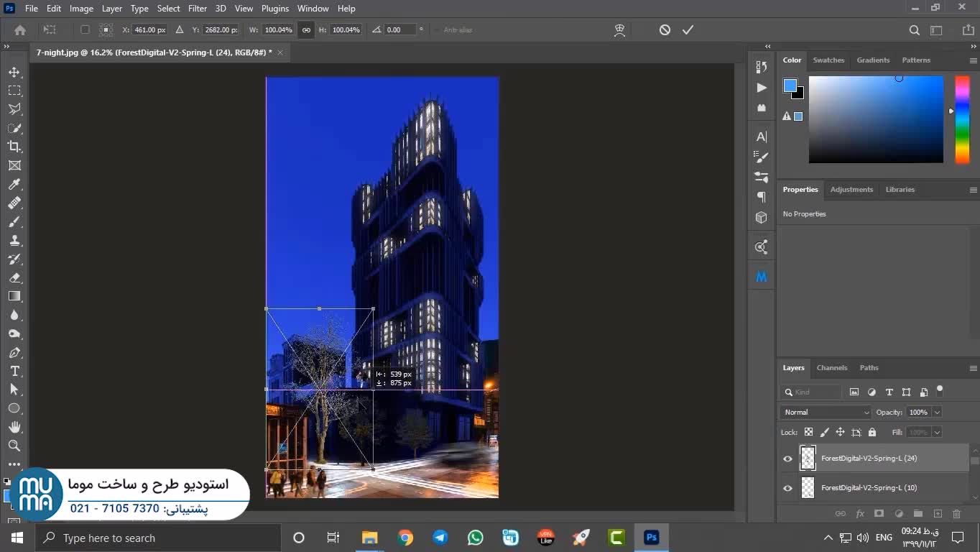The width and height of the screenshot is (980, 552).
Task: Select the Horizontal Type tool
Action: [x=14, y=371]
